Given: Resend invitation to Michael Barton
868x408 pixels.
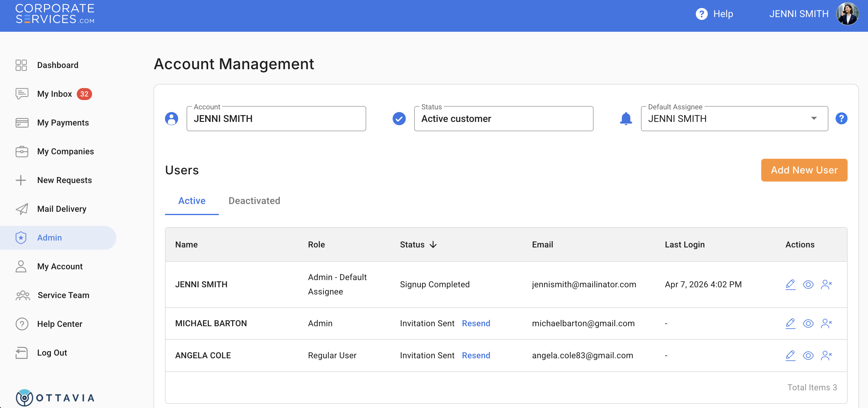Looking at the screenshot, I should tap(476, 323).
